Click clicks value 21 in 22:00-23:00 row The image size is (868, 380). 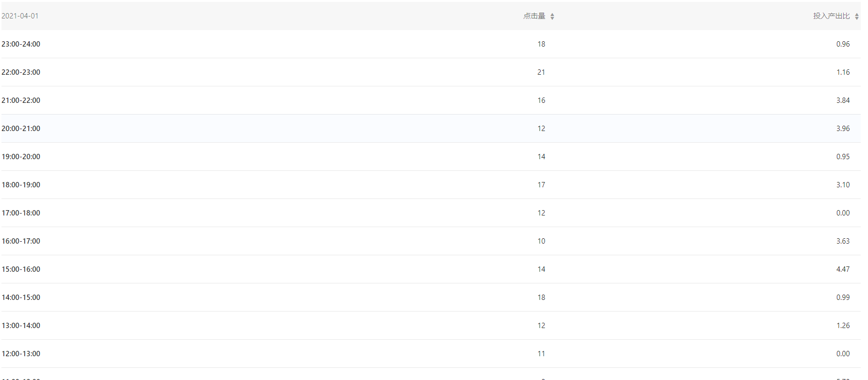coord(541,72)
